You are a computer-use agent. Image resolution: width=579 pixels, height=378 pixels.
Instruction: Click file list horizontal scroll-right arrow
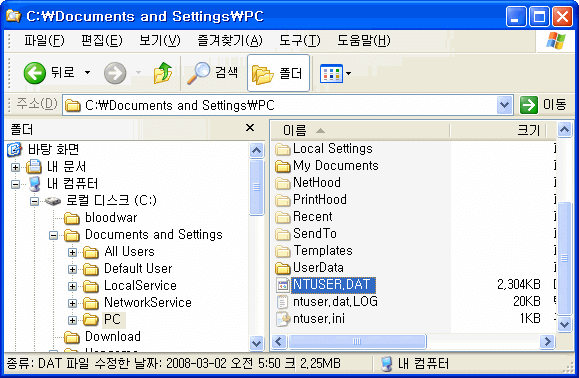(x=547, y=342)
